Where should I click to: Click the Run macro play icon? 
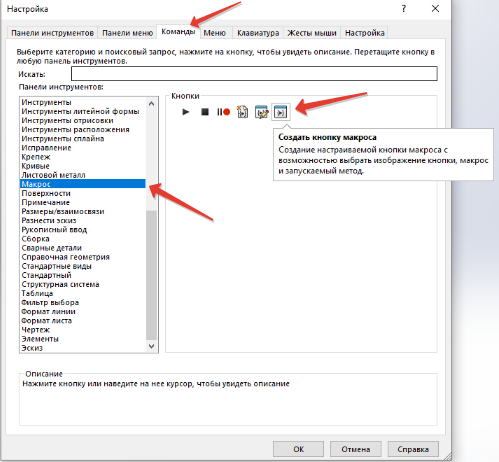(186, 112)
